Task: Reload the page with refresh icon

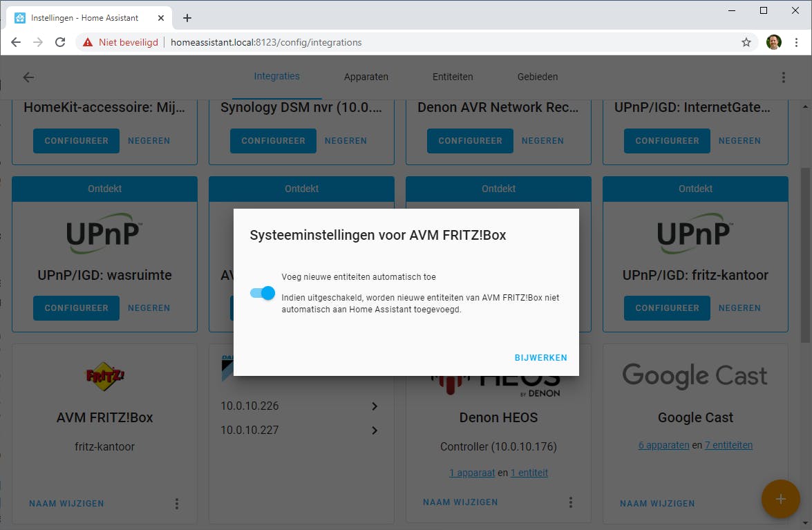Action: pyautogui.click(x=60, y=42)
